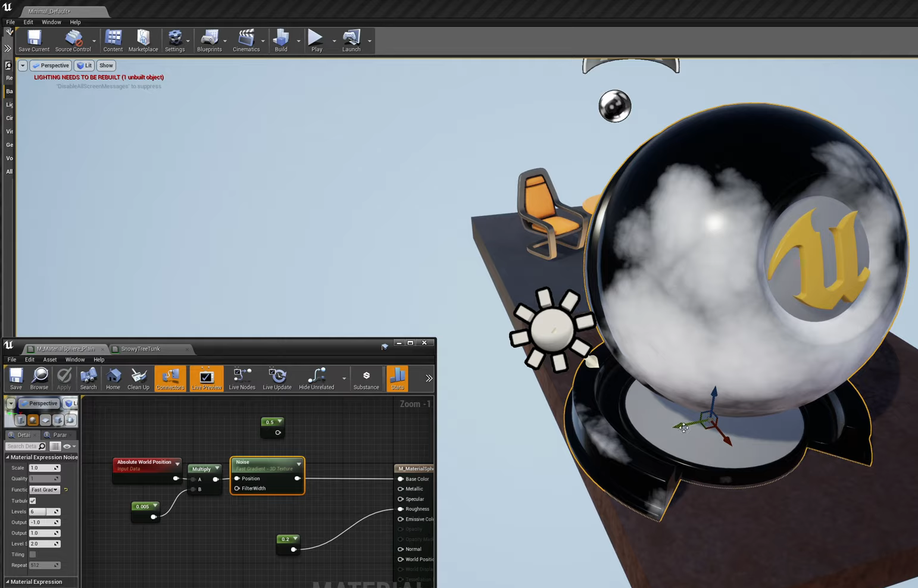Select plane preview mesh in material preview

click(x=46, y=420)
